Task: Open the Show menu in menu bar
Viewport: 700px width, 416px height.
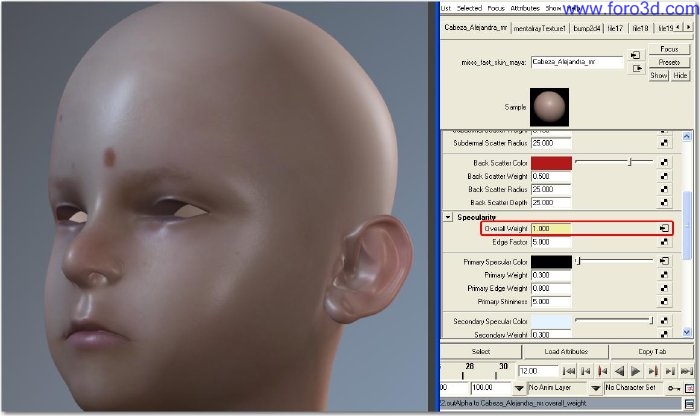Action: click(x=553, y=8)
